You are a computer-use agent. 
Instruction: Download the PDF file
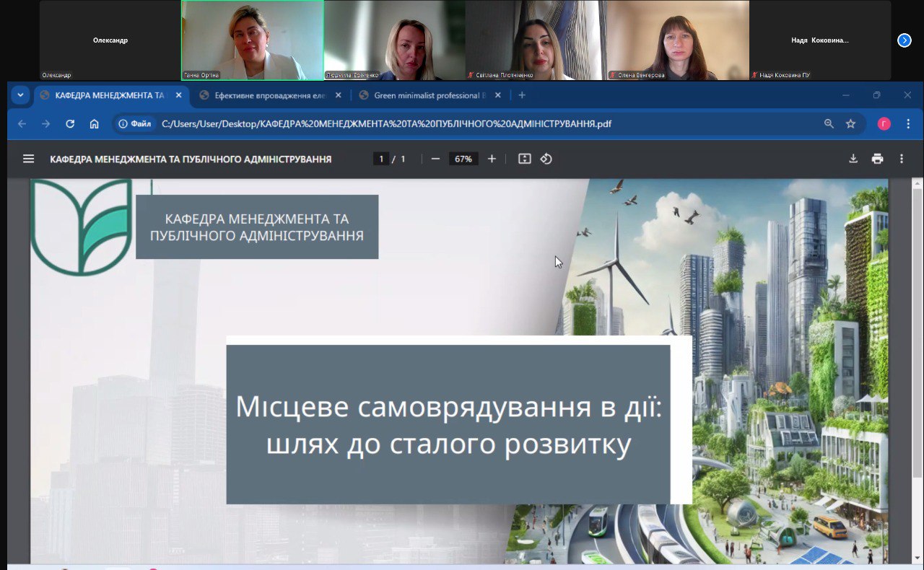coord(853,159)
